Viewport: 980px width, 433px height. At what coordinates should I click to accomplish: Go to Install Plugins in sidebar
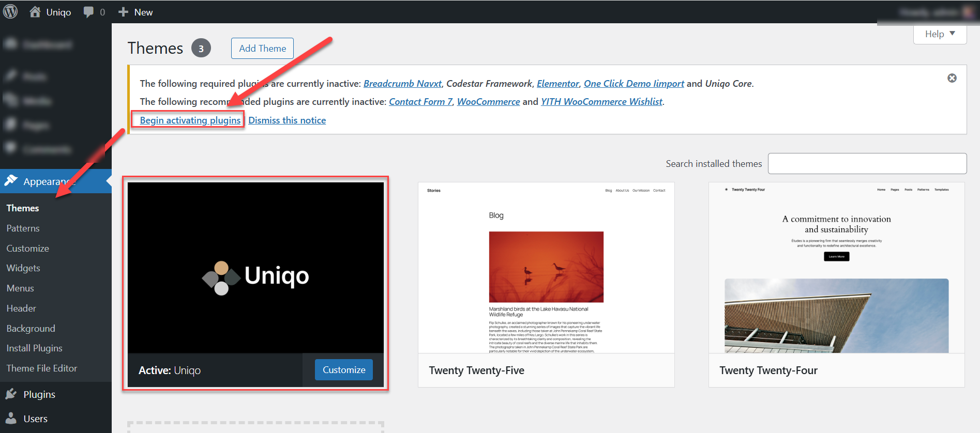(34, 348)
